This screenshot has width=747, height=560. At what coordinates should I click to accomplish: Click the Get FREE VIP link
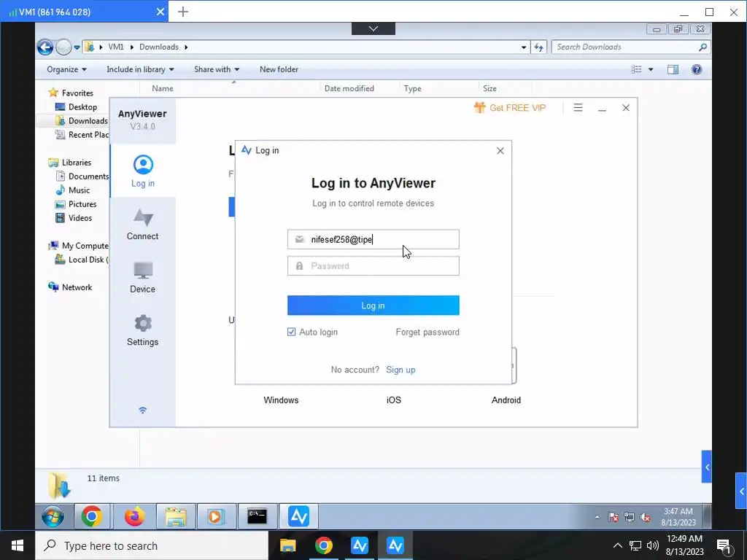(x=517, y=108)
